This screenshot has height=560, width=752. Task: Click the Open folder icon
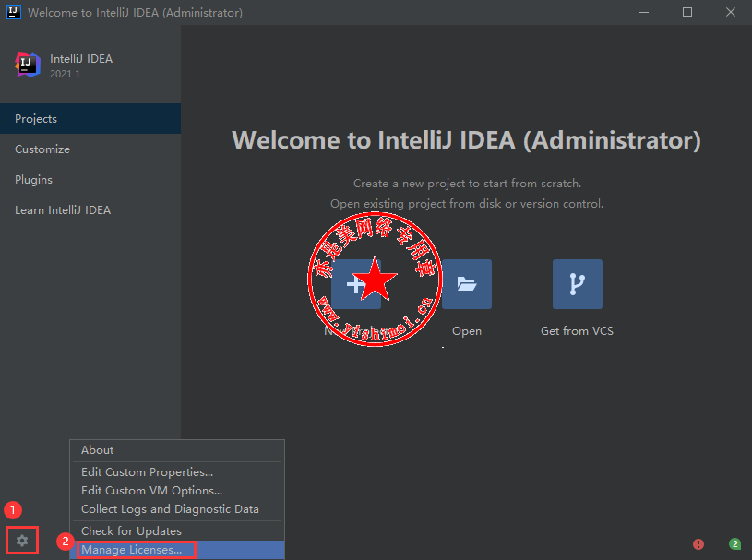467,284
